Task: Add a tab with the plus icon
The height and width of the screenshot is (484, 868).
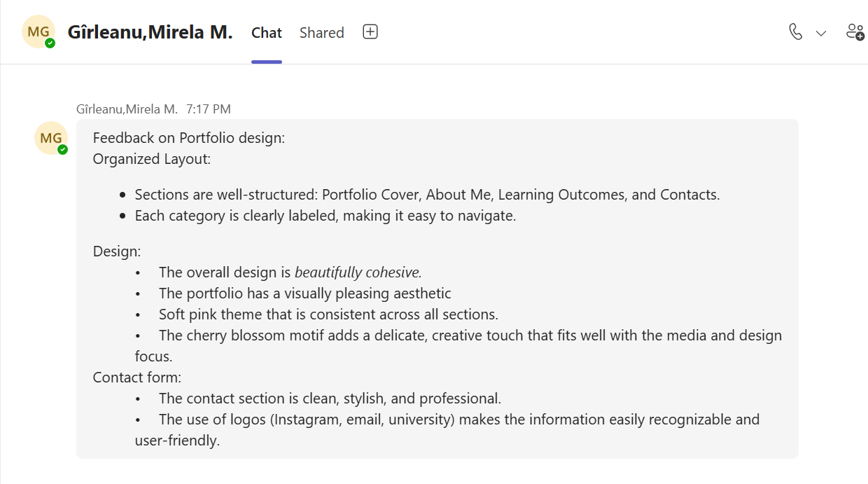Action: coord(370,32)
